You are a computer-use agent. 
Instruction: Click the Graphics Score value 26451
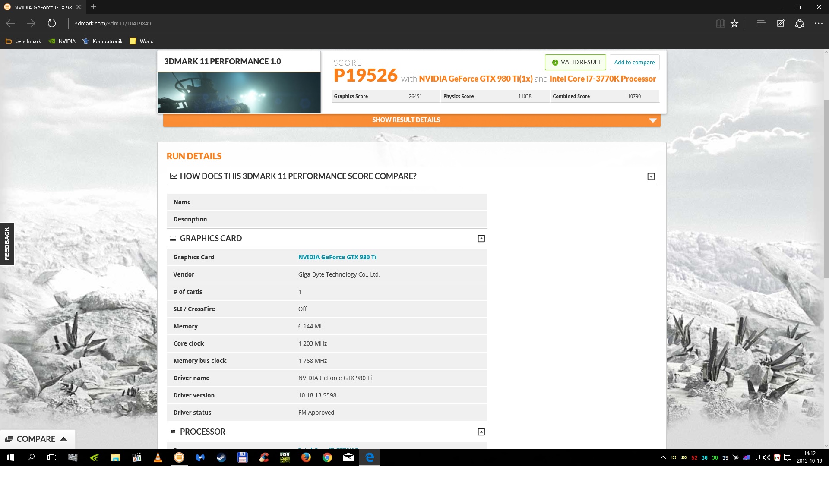click(415, 96)
